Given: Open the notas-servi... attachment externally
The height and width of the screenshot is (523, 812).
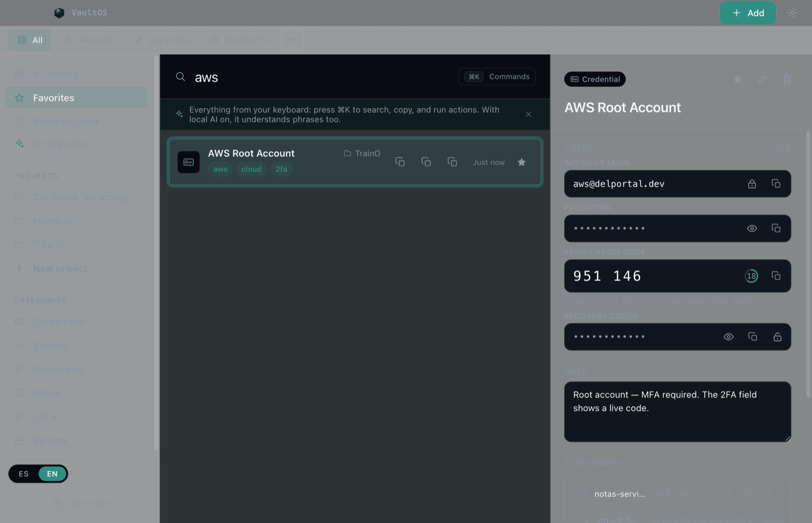Looking at the screenshot, I should [x=747, y=494].
